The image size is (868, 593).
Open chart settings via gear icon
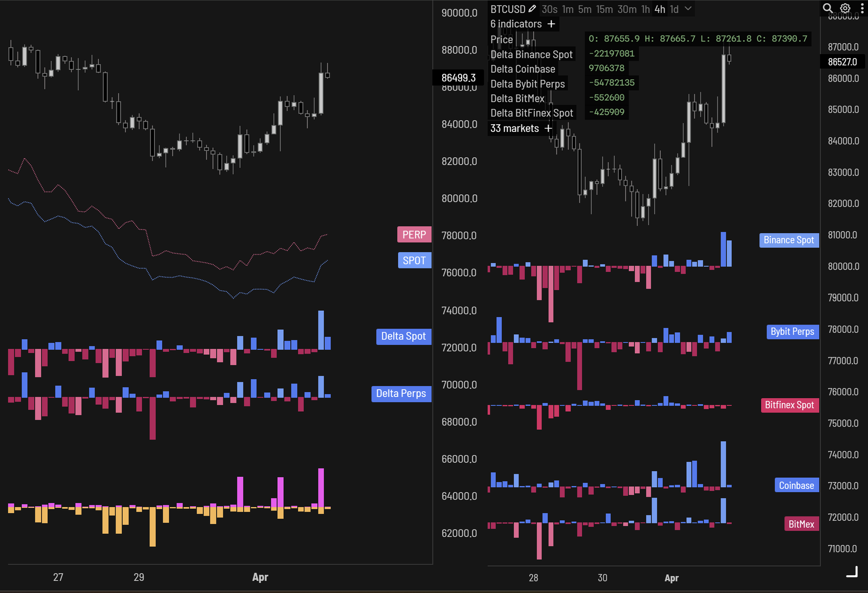coord(845,8)
